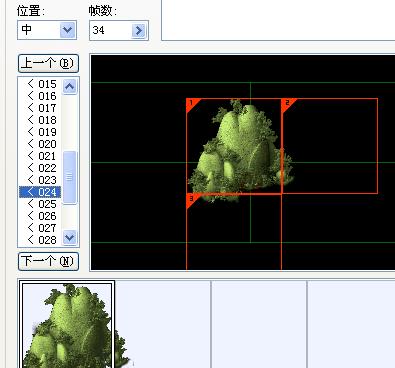Click orange frame marker 2 corner
395x368 pixels.
(288, 104)
